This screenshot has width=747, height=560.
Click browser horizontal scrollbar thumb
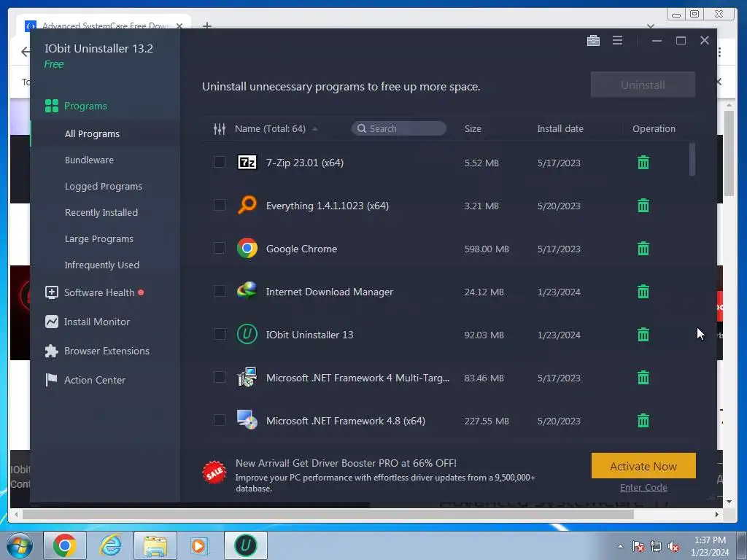point(328,515)
